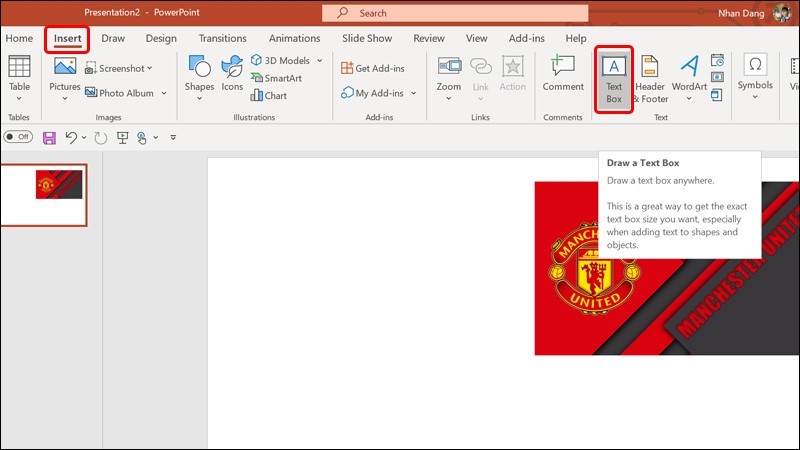The width and height of the screenshot is (800, 450).
Task: Toggle the AutoSave Off switch
Action: pyautogui.click(x=18, y=137)
